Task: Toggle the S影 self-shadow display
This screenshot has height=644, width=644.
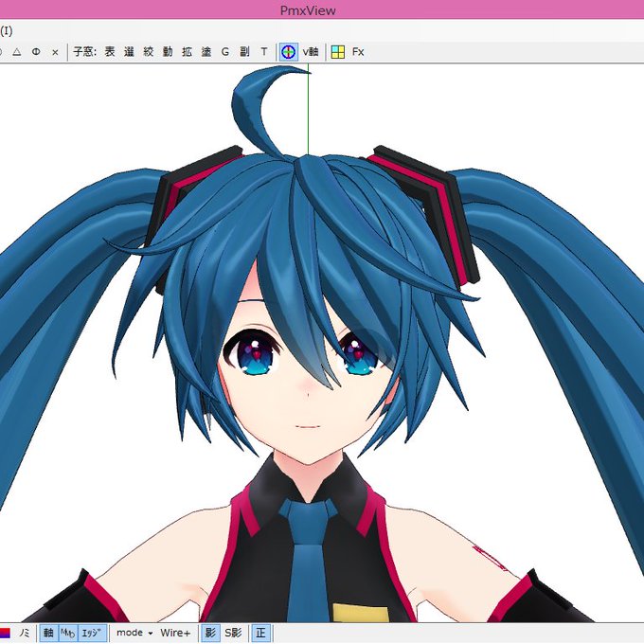Action: (x=233, y=633)
